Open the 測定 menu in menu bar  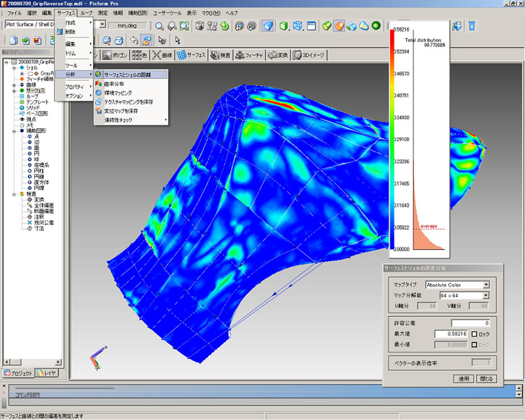102,13
